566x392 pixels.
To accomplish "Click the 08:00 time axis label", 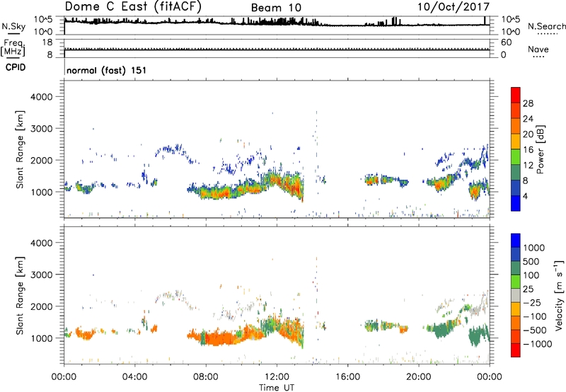I will click(x=205, y=377).
